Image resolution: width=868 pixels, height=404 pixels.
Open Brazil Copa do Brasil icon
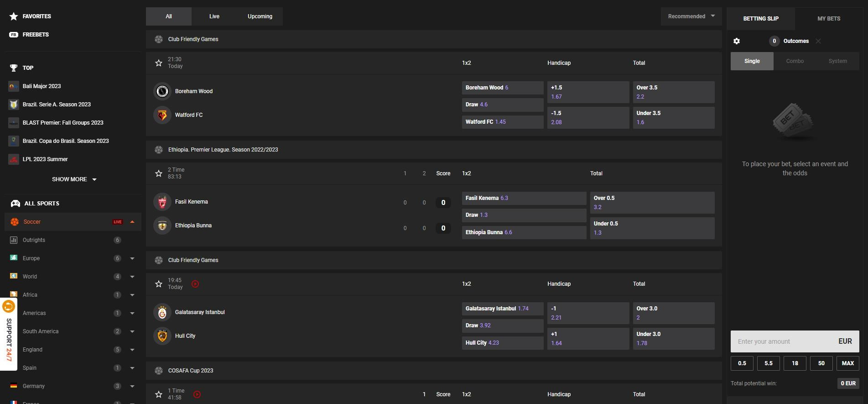pos(14,141)
